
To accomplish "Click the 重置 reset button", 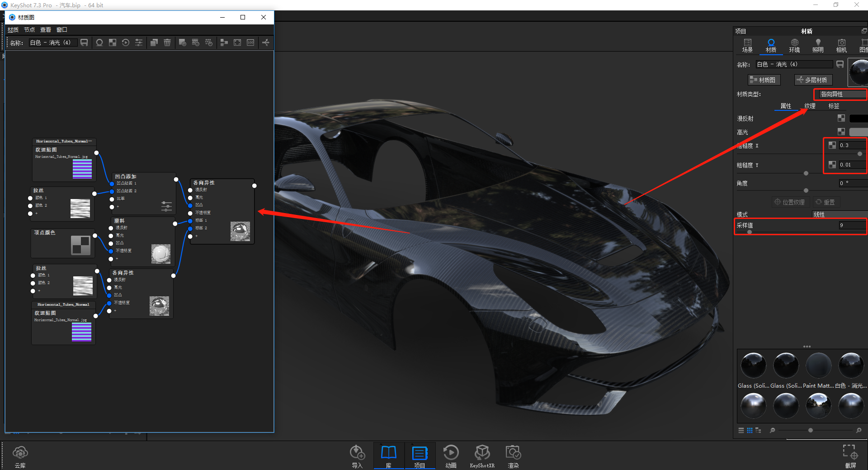I will point(826,202).
